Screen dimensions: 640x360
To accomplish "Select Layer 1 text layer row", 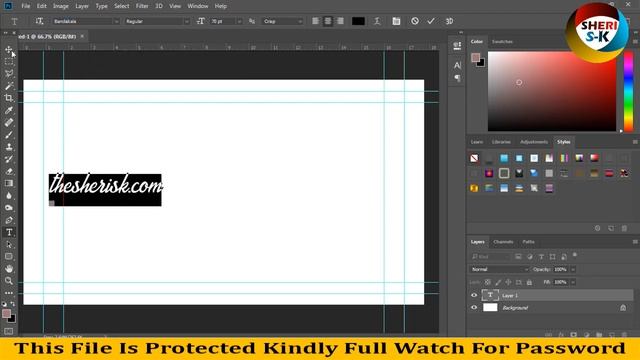I will pos(551,295).
